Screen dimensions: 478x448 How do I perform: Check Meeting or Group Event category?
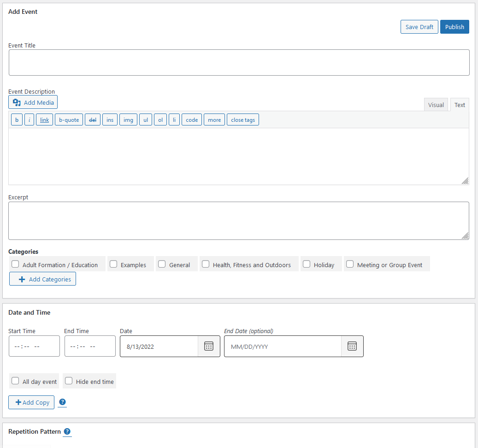pos(350,264)
